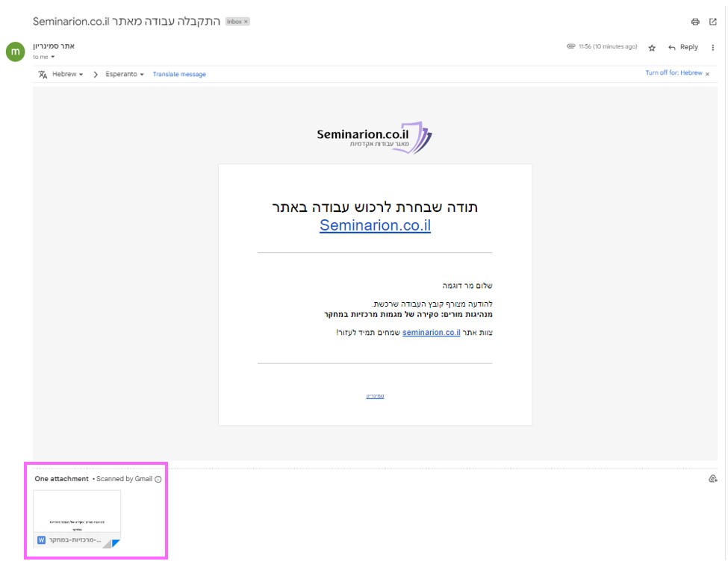The height and width of the screenshot is (564, 728).
Task: Click the email subject line
Action: click(126, 22)
